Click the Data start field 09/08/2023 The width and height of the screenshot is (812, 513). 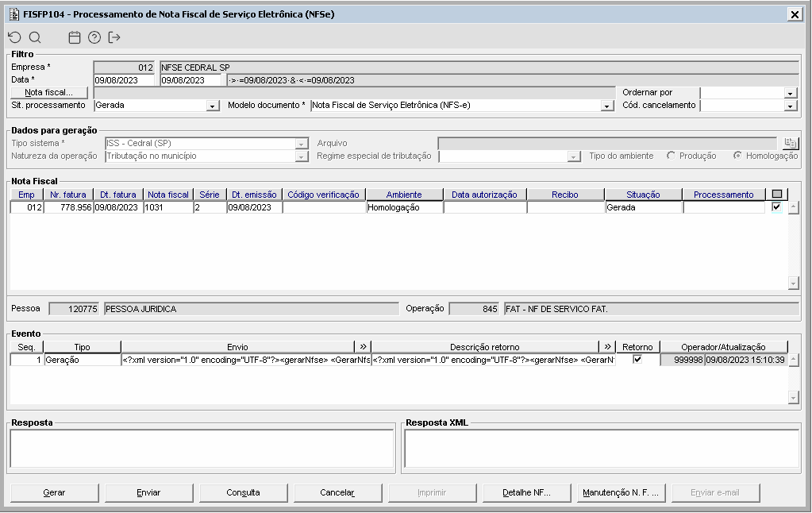124,80
